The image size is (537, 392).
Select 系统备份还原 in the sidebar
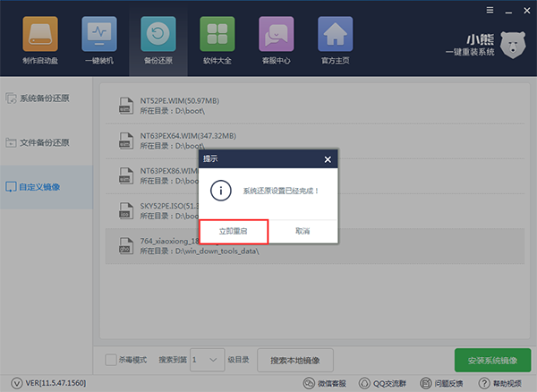(38, 98)
